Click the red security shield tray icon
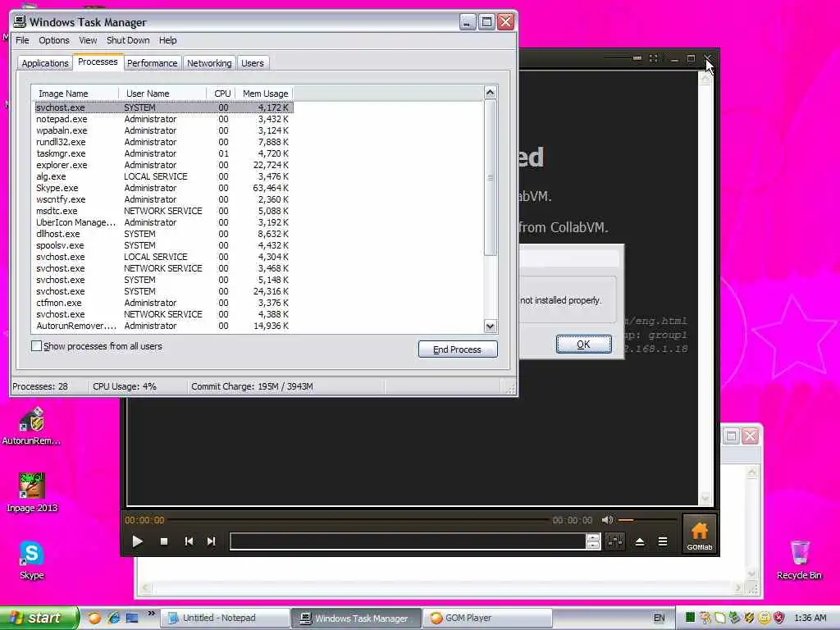840x630 pixels. (x=778, y=618)
